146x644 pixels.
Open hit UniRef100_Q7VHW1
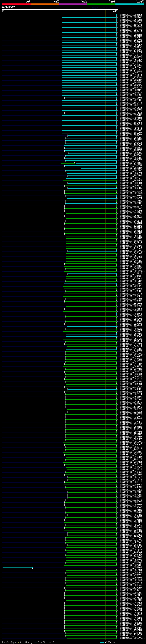click(131, 196)
